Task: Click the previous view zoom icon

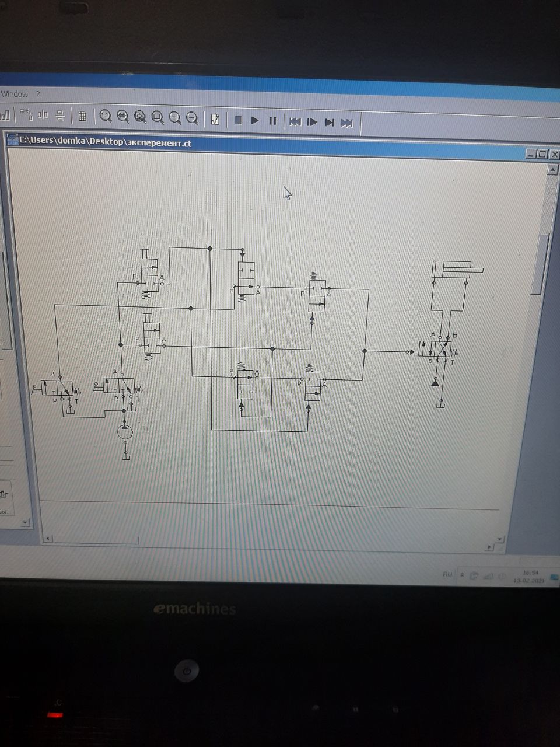Action: [123, 117]
